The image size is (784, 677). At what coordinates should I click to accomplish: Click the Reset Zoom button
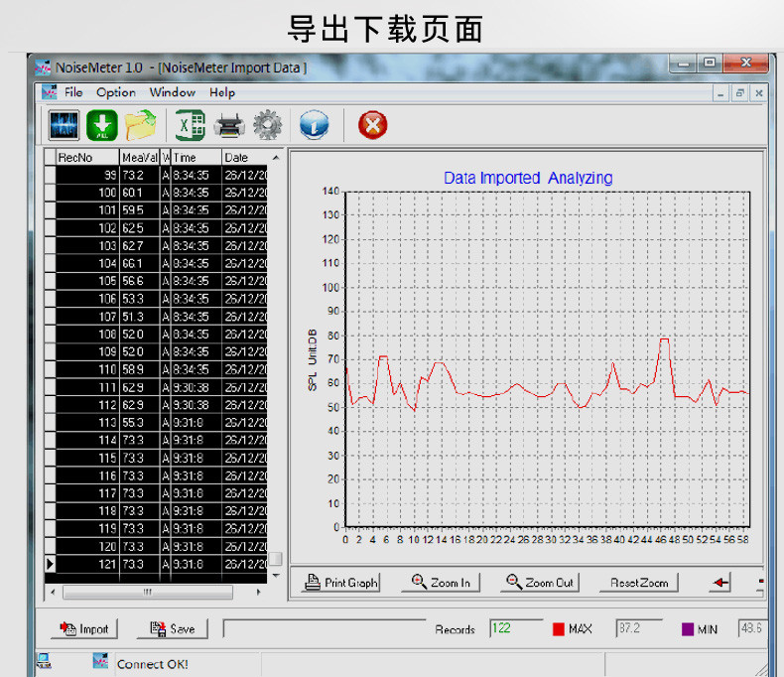pos(638,583)
